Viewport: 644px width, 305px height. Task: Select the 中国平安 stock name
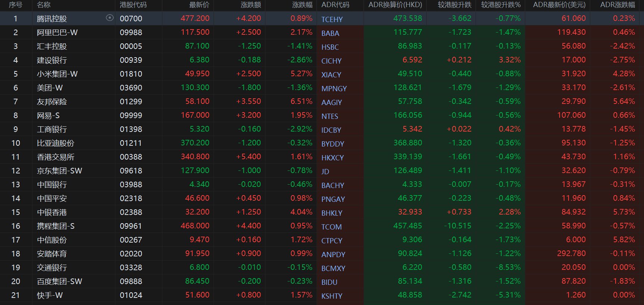coord(52,198)
